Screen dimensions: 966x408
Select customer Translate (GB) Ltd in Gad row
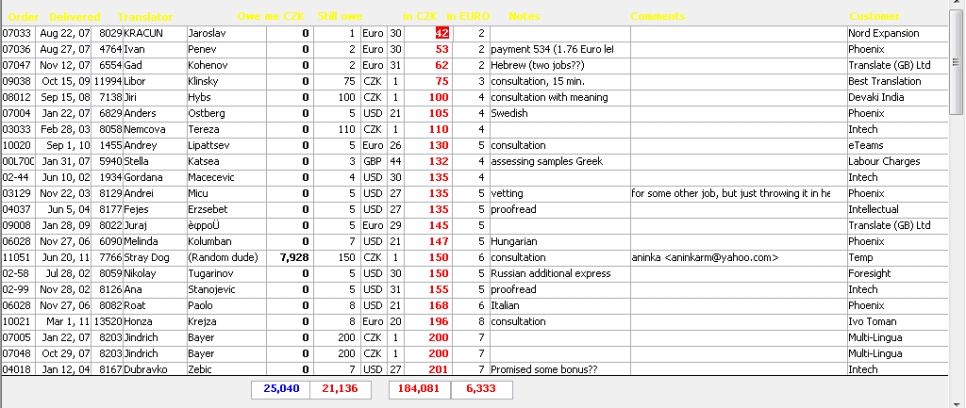pyautogui.click(x=889, y=65)
